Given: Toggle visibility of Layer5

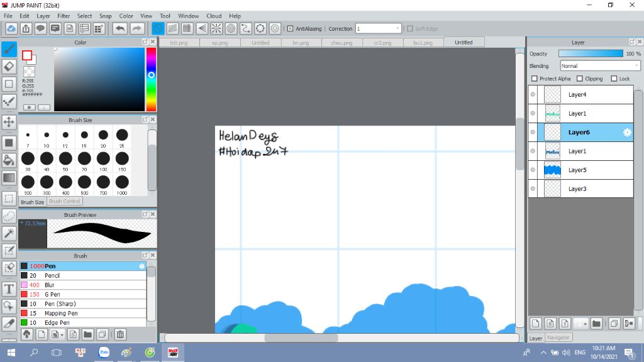Looking at the screenshot, I should point(533,170).
